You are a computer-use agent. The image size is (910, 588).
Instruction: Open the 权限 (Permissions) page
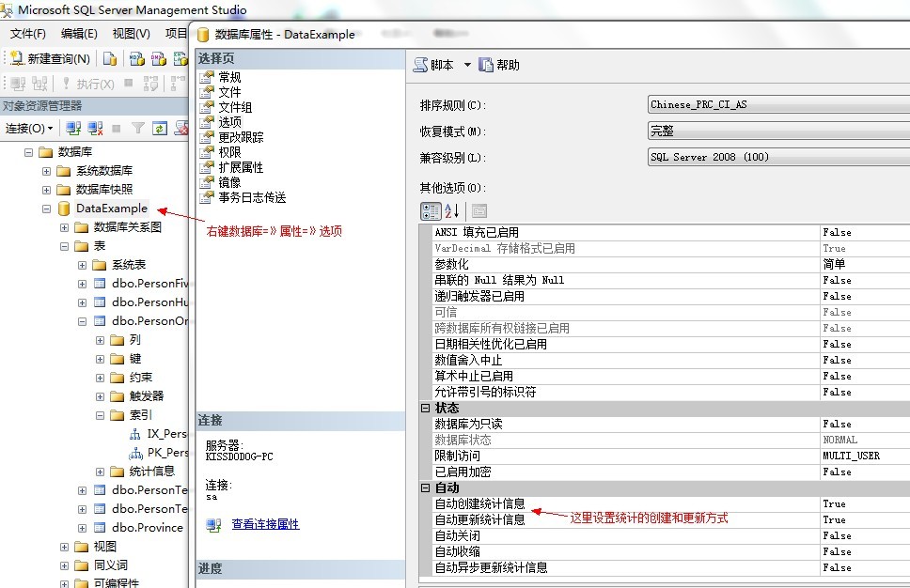pyautogui.click(x=229, y=152)
